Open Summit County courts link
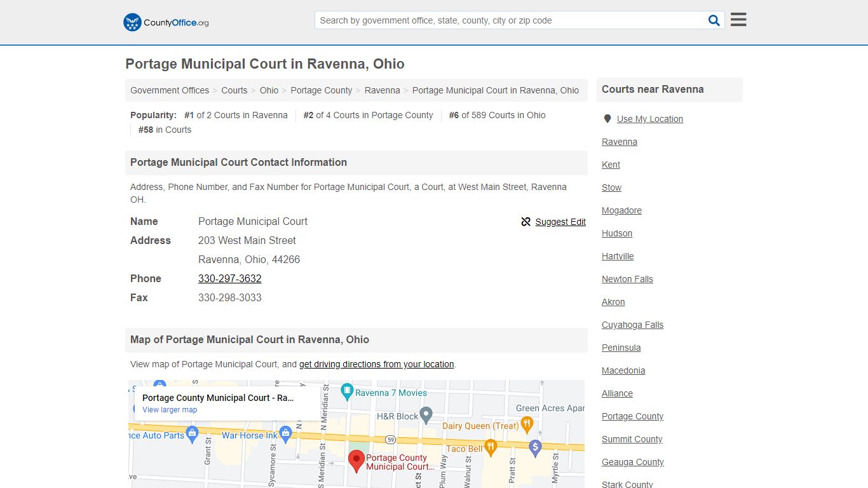The width and height of the screenshot is (868, 488). (x=632, y=439)
